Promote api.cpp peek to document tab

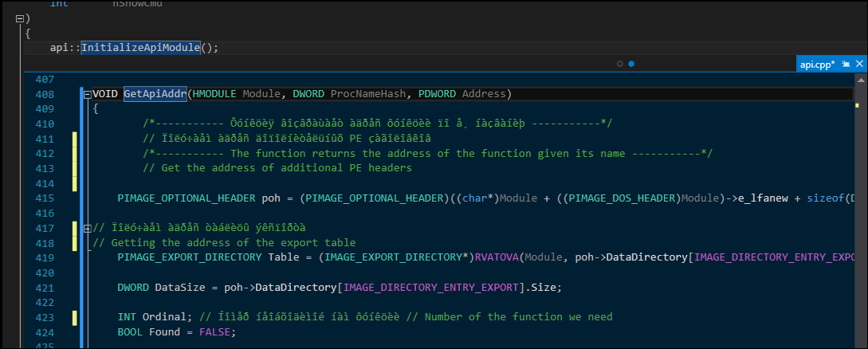(x=845, y=64)
